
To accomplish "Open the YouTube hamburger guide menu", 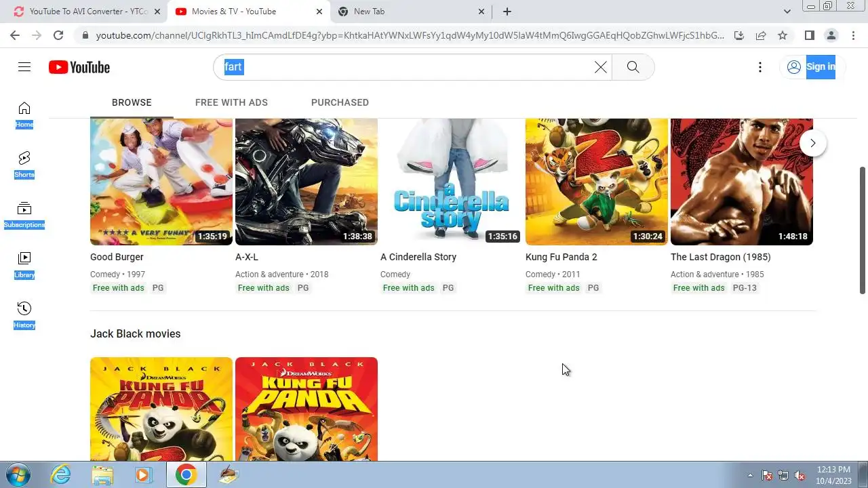I will 24,67.
